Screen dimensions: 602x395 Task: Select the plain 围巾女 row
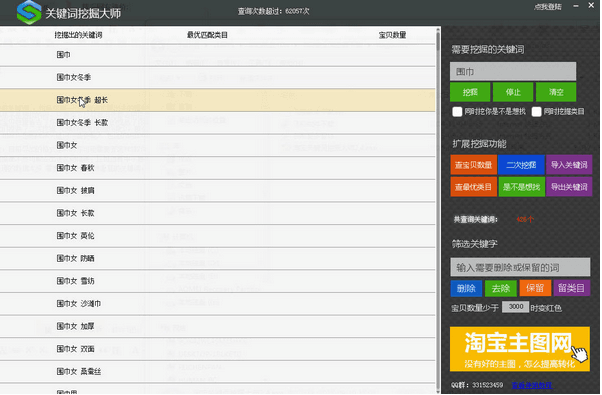(218, 145)
